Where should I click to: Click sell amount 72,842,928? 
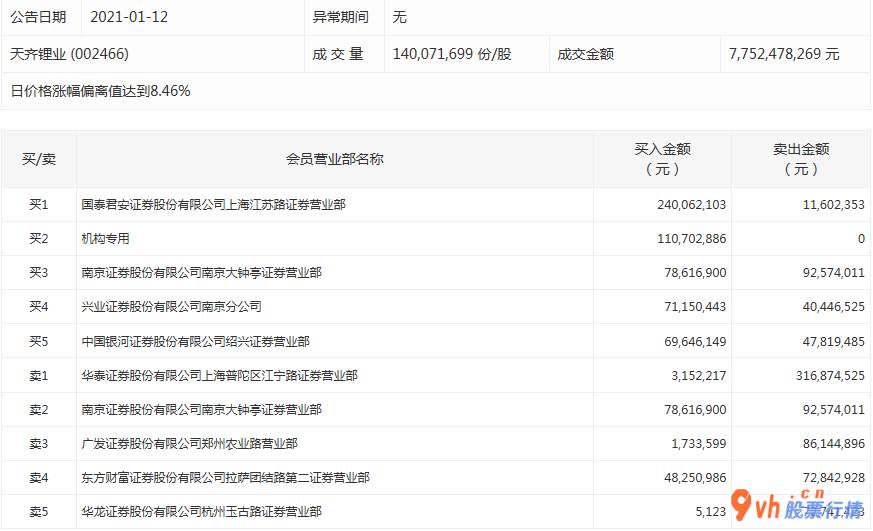click(x=833, y=478)
